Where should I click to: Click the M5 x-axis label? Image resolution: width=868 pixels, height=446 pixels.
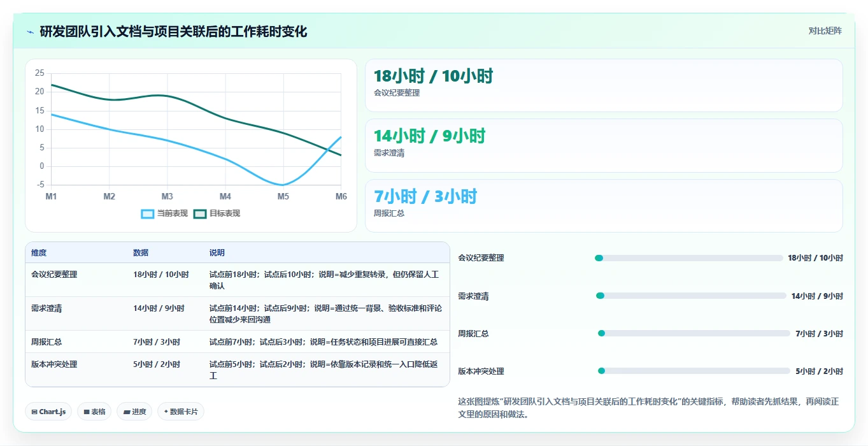[283, 196]
